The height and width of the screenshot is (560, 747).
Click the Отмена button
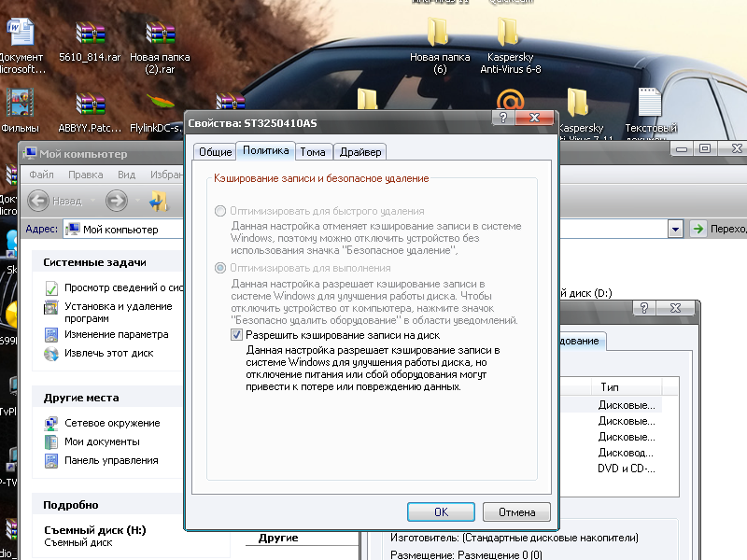(516, 512)
